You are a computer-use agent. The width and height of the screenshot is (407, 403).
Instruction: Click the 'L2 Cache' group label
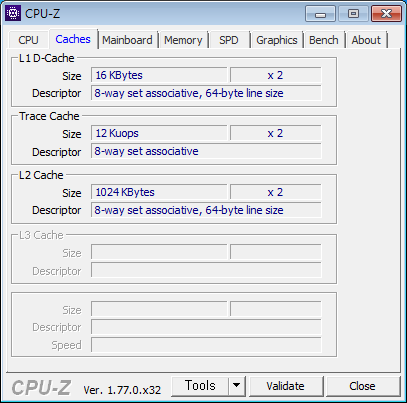tap(41, 175)
